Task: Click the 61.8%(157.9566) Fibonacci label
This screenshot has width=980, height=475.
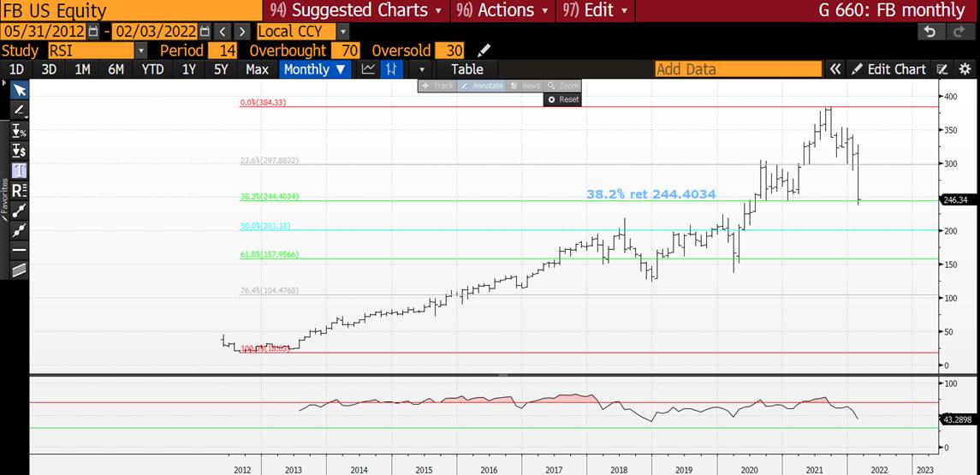Action: pos(270,254)
